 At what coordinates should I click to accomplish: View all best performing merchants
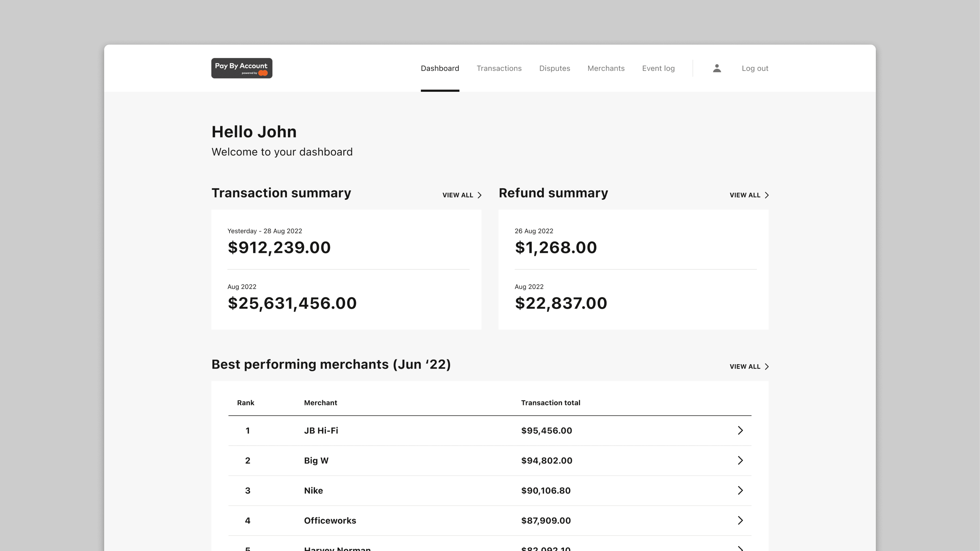[749, 367]
